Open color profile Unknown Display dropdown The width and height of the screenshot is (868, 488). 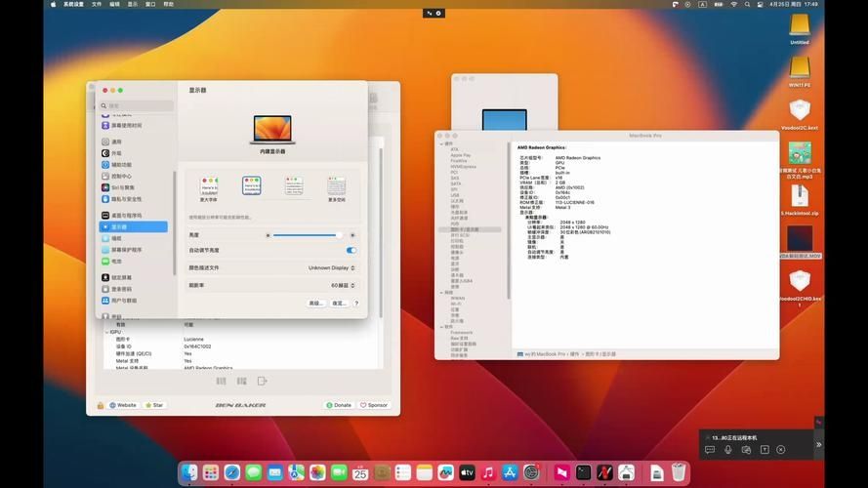pos(331,267)
